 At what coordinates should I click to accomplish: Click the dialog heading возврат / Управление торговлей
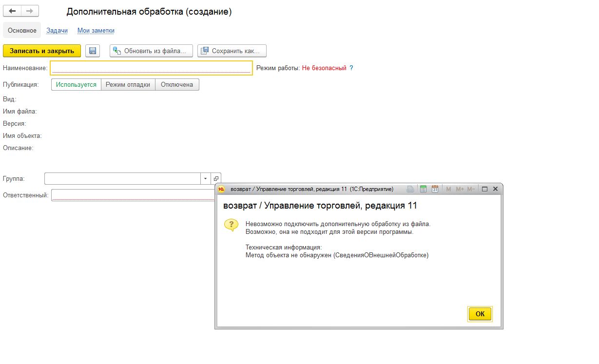click(x=320, y=206)
